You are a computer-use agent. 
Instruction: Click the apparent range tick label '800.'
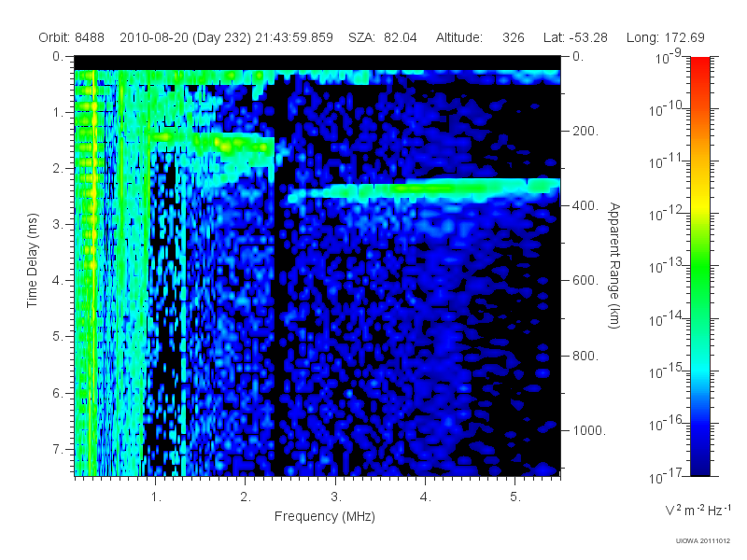(585, 356)
